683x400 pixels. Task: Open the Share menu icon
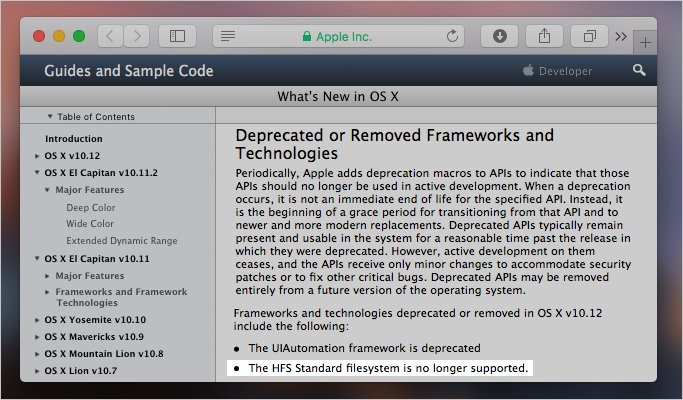pyautogui.click(x=544, y=36)
